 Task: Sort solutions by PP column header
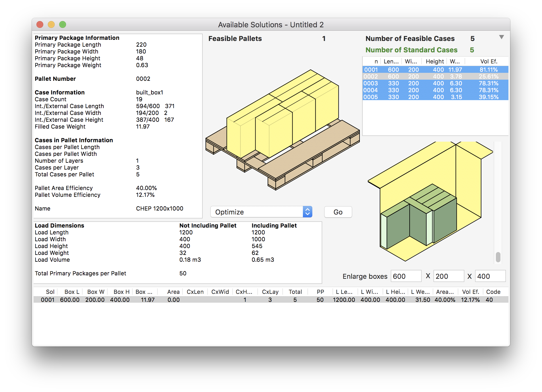pyautogui.click(x=320, y=292)
